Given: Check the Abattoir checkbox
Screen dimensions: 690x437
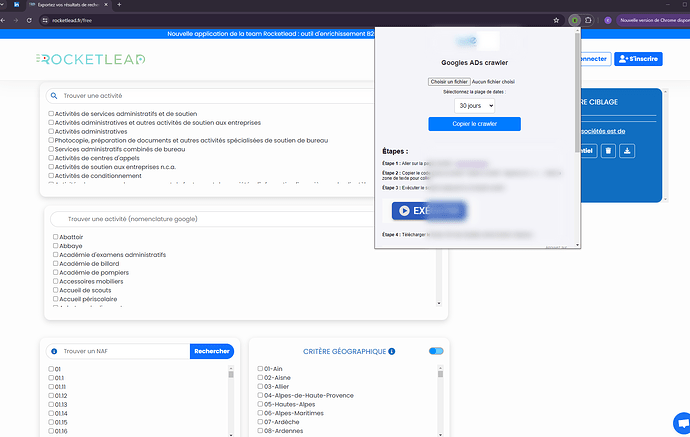Looking at the screenshot, I should (55, 237).
